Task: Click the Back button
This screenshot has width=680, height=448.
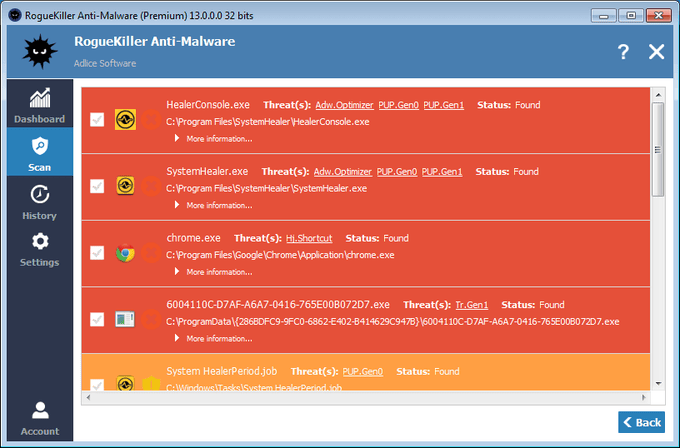Action: click(641, 422)
